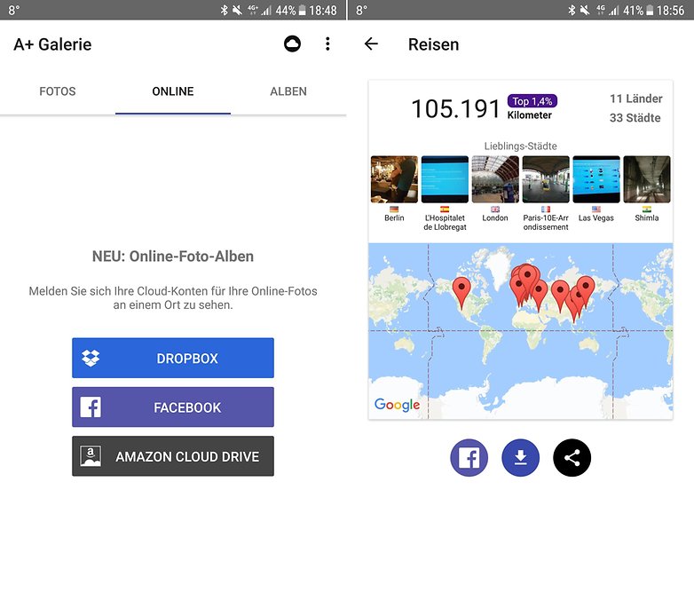694x616 pixels.
Task: Tap the Amazon logo icon
Action: point(91,456)
